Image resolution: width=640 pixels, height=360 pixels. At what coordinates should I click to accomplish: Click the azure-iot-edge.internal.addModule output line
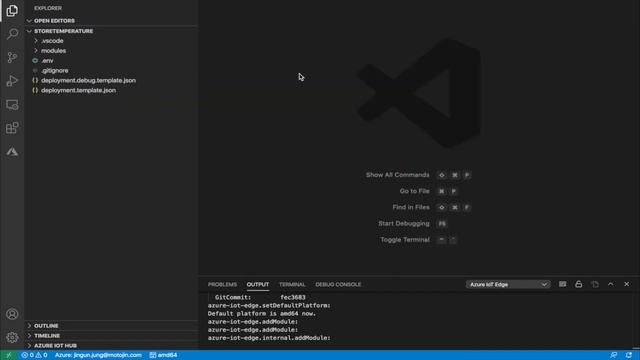269,338
